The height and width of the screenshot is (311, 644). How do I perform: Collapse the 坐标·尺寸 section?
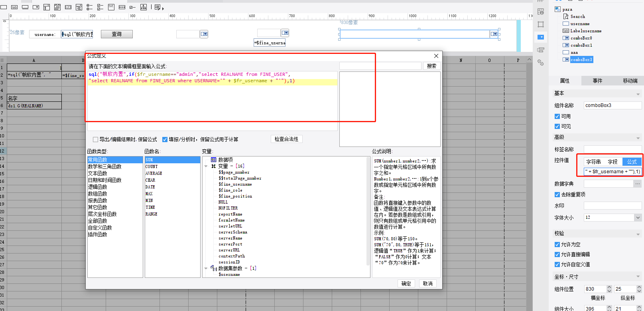click(x=638, y=276)
